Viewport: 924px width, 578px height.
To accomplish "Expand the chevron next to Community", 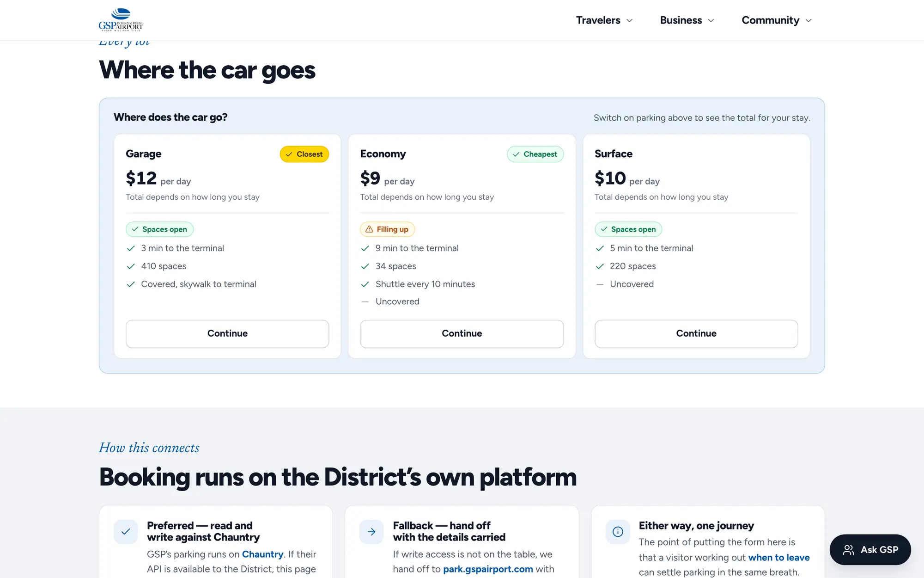I will coord(808,21).
